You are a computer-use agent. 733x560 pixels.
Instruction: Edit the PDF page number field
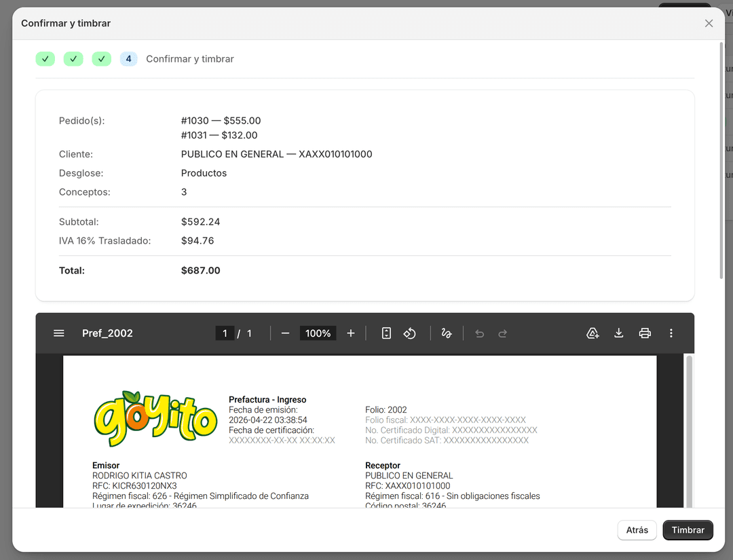[225, 333]
